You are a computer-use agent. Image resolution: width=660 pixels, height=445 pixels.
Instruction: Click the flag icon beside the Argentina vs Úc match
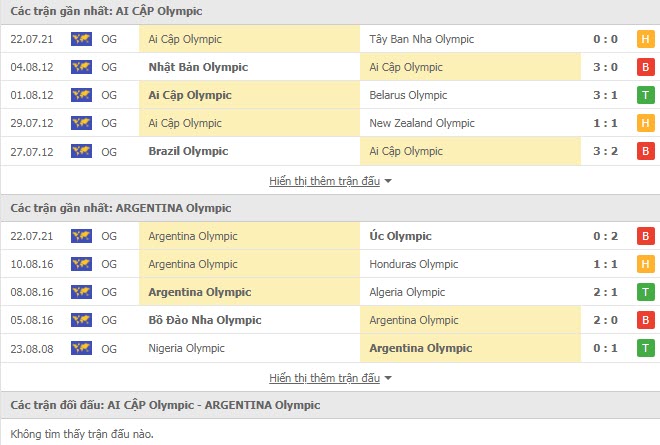(x=81, y=237)
